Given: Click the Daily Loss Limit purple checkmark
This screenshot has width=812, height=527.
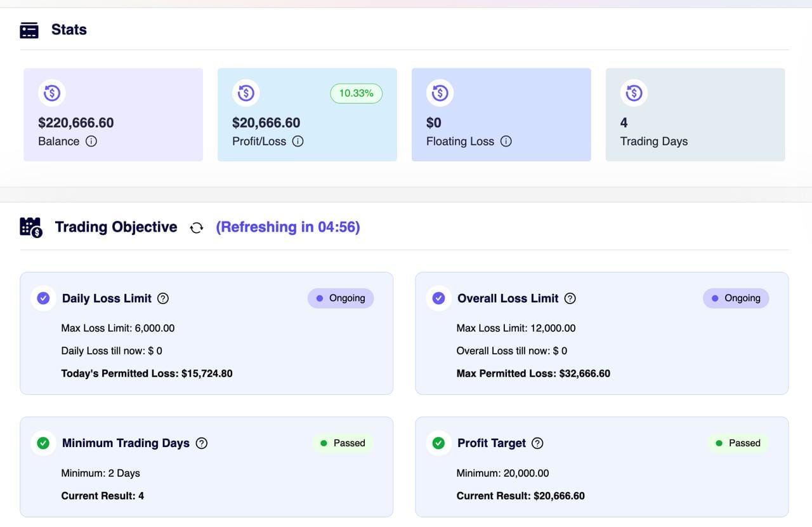Looking at the screenshot, I should click(x=43, y=298).
